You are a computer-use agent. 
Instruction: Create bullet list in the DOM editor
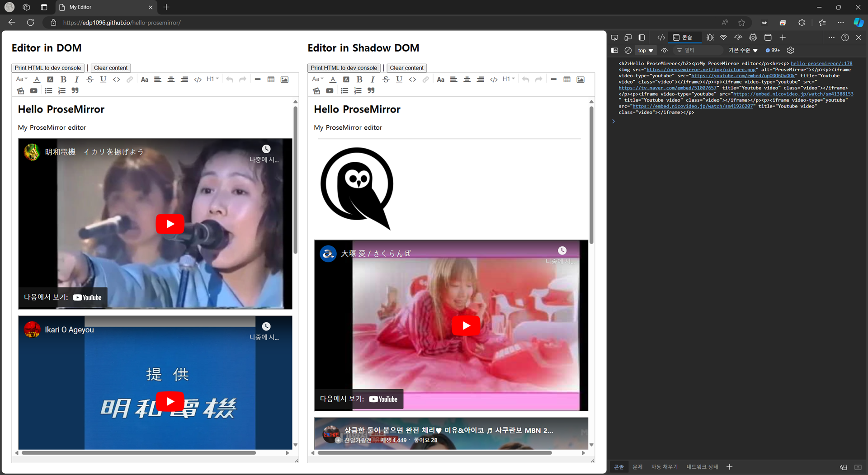48,91
